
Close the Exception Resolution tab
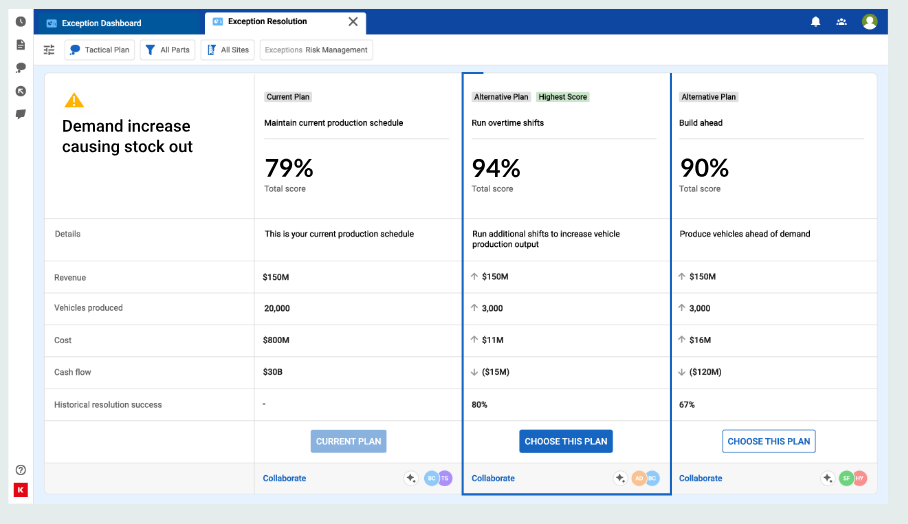click(353, 22)
